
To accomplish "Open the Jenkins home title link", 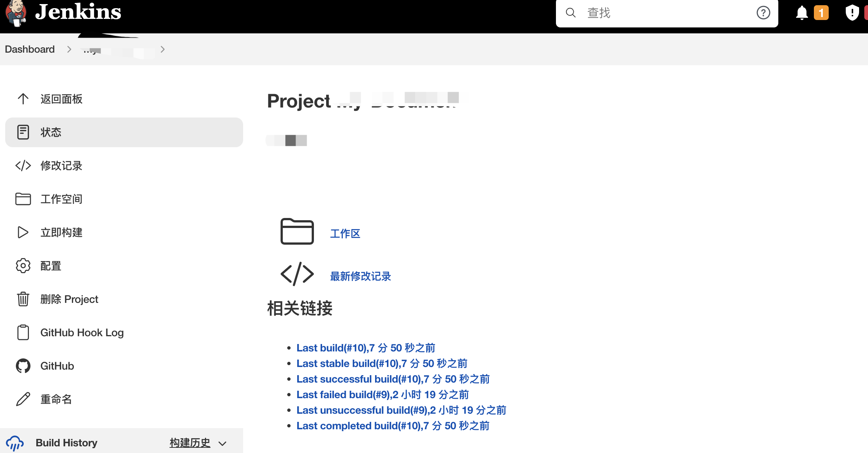I will 78,12.
